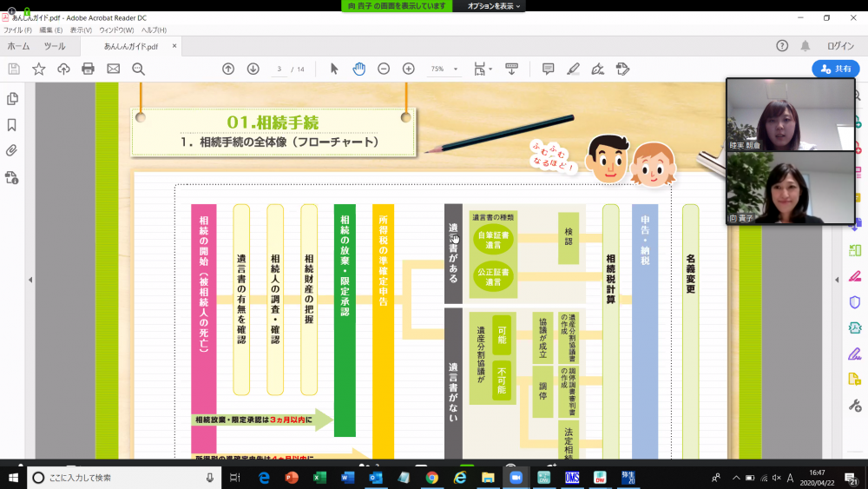Toggle the muted volume tray icon
Screen dimensions: 868x489
(x=777, y=478)
